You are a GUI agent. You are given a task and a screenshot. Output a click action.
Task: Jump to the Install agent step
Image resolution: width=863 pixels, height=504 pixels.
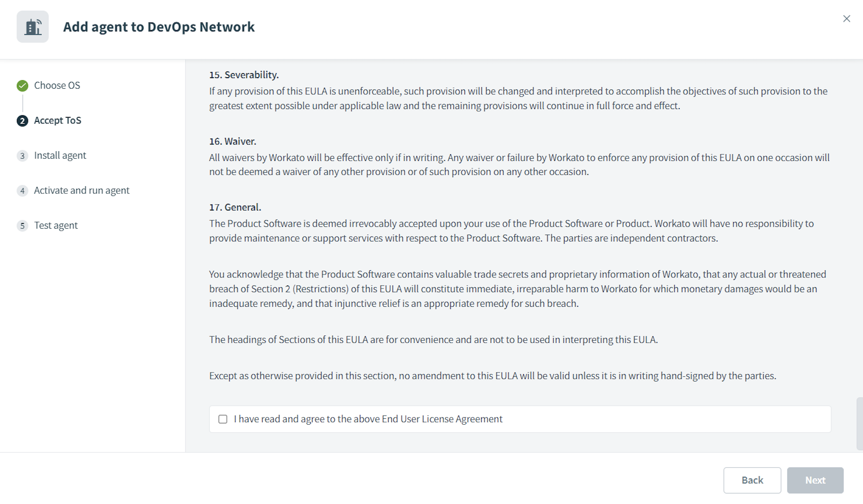click(x=60, y=155)
